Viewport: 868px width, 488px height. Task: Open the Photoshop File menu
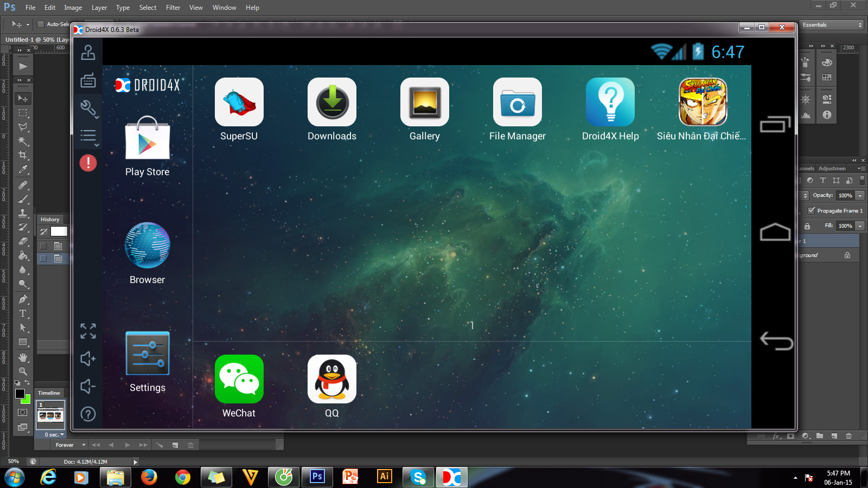(30, 8)
